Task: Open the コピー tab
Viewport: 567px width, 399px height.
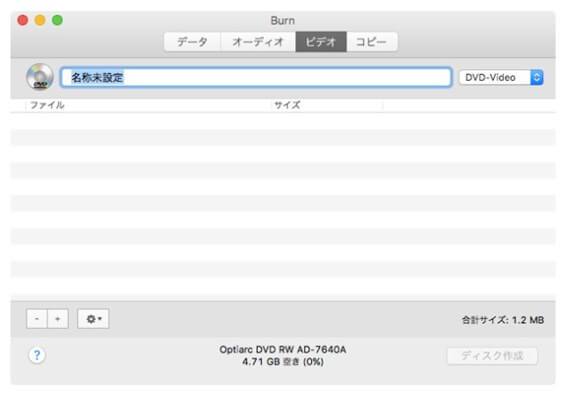Action: point(372,42)
